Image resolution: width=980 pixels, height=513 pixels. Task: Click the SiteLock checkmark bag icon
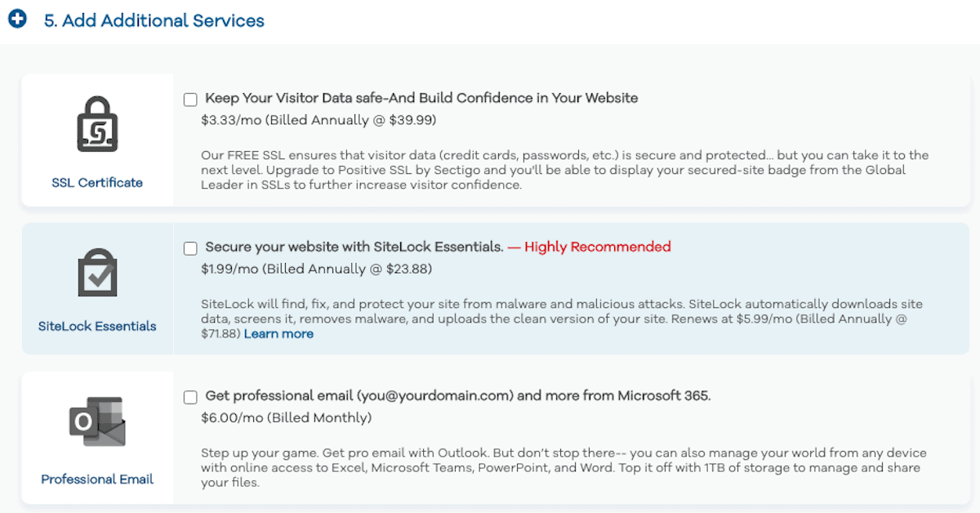(x=97, y=274)
